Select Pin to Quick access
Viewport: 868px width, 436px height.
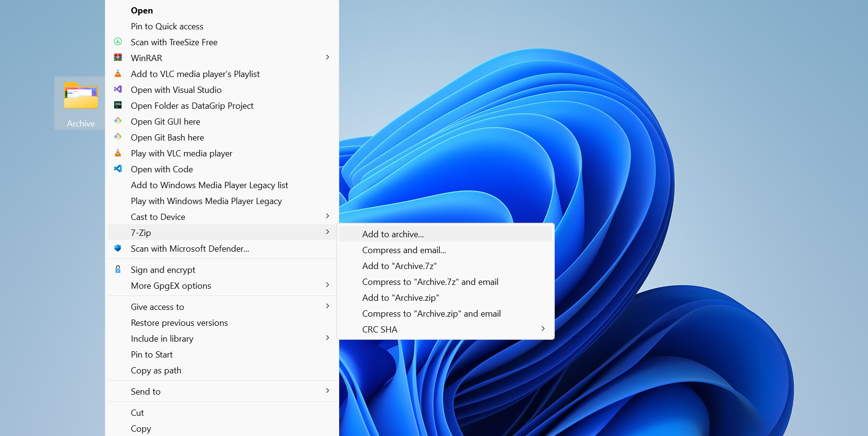click(167, 26)
